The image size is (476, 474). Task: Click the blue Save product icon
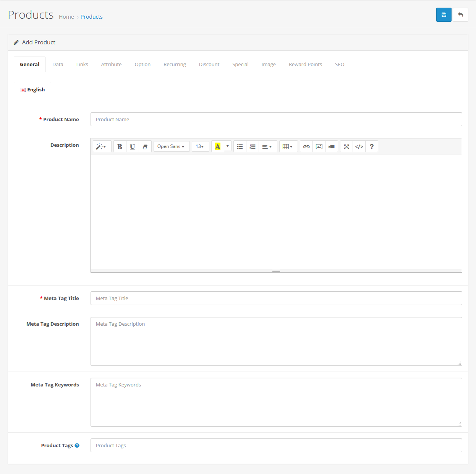(444, 15)
